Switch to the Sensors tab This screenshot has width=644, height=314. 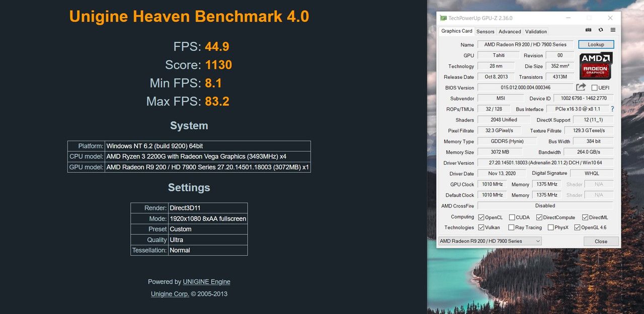(486, 31)
